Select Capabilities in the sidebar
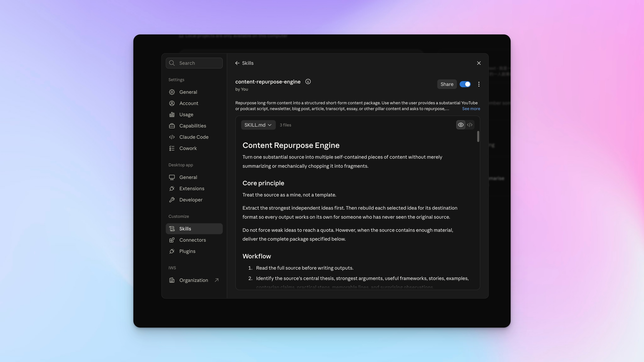Image resolution: width=644 pixels, height=362 pixels. pyautogui.click(x=194, y=126)
